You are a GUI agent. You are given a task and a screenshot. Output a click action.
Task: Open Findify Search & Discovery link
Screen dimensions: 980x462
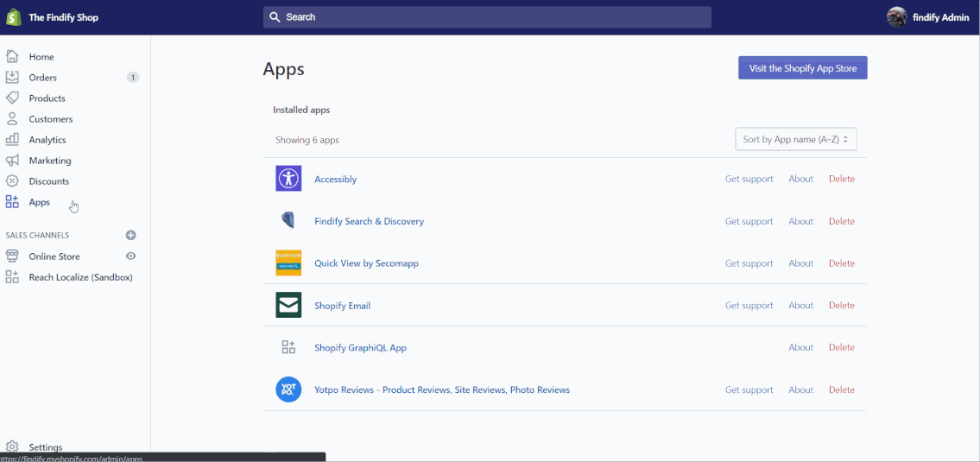pos(369,221)
